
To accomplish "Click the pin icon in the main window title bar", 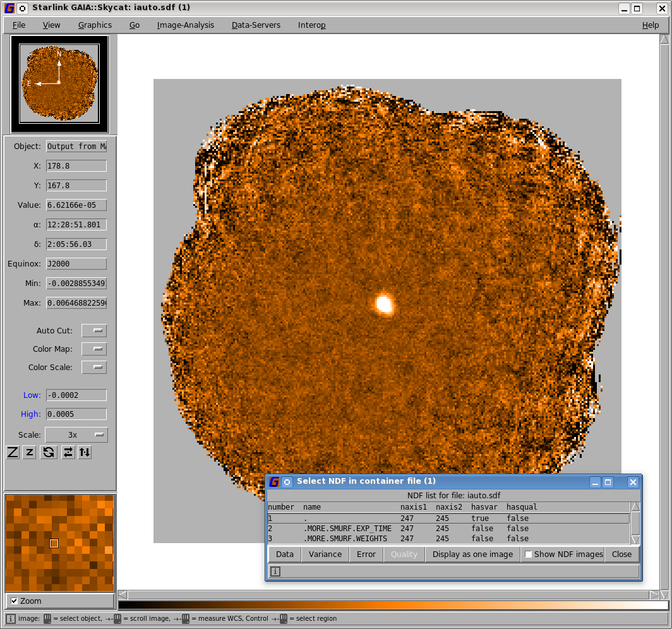I will click(x=23, y=8).
